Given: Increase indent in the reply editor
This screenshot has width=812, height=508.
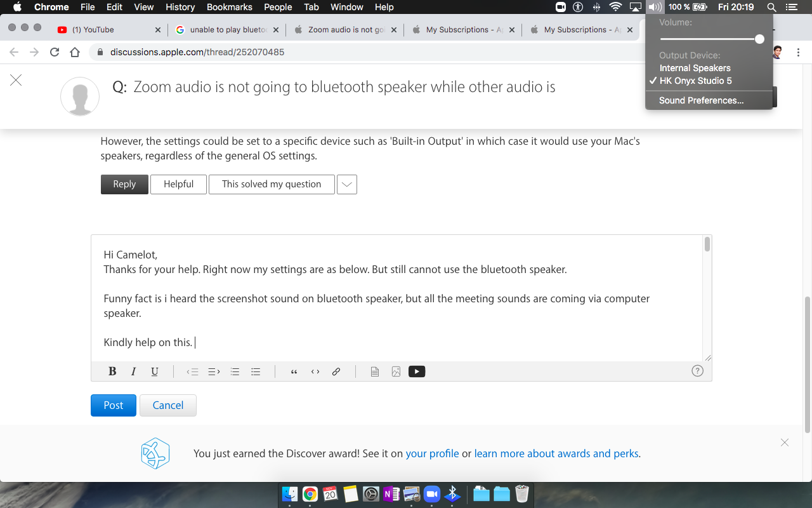Looking at the screenshot, I should point(214,371).
